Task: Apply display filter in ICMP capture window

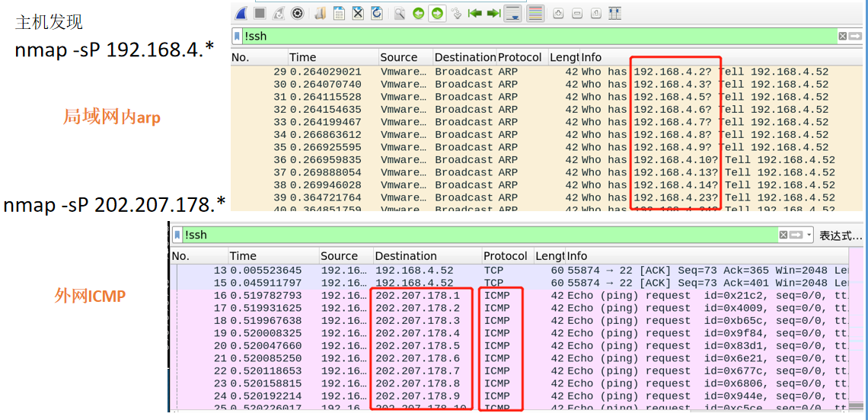Action: pyautogui.click(x=796, y=235)
